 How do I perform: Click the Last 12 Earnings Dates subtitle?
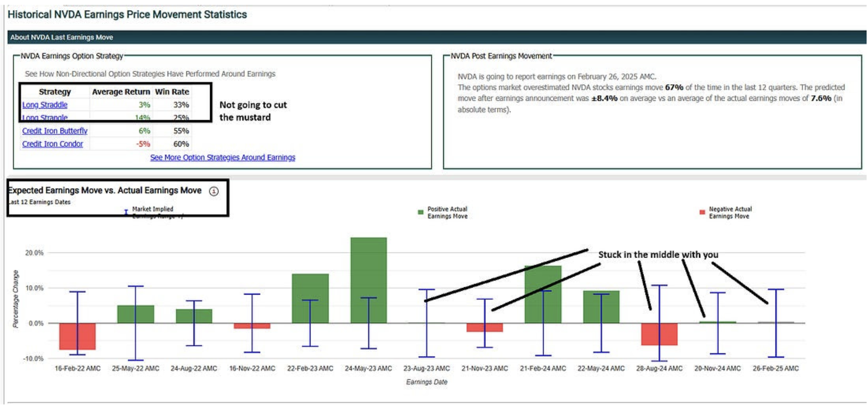(40, 202)
